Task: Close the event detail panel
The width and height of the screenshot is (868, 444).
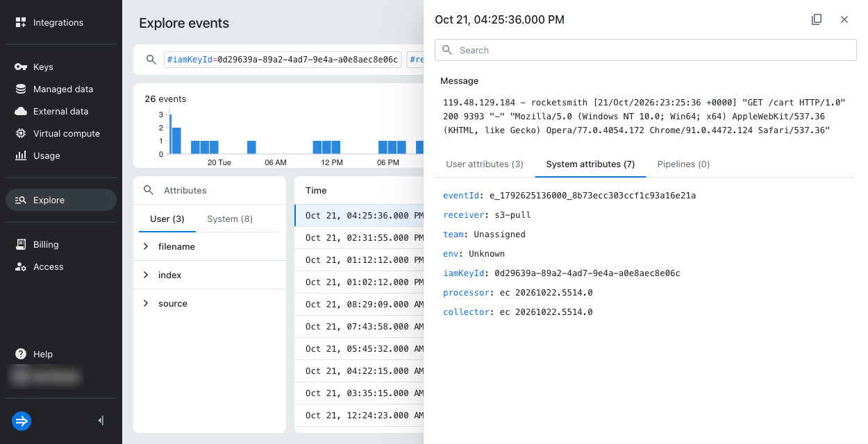Action: pyautogui.click(x=844, y=19)
